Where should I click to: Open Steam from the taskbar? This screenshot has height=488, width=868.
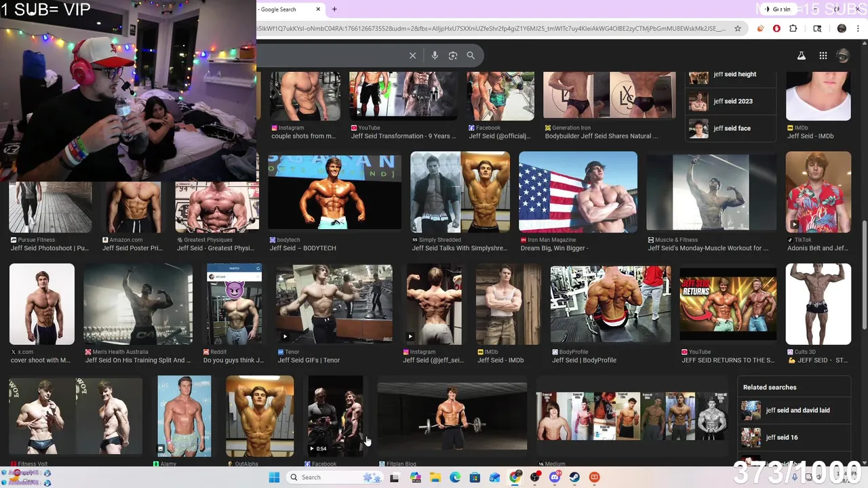[574, 477]
